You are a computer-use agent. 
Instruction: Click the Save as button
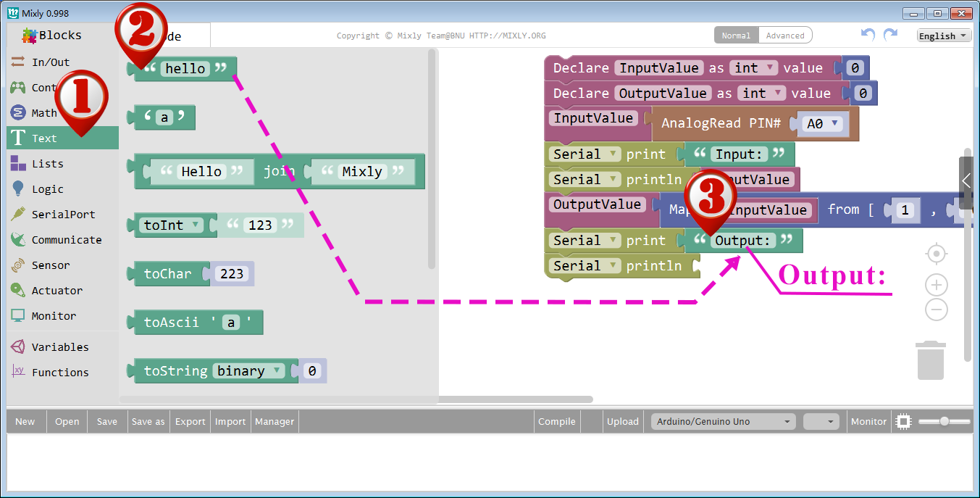(148, 421)
